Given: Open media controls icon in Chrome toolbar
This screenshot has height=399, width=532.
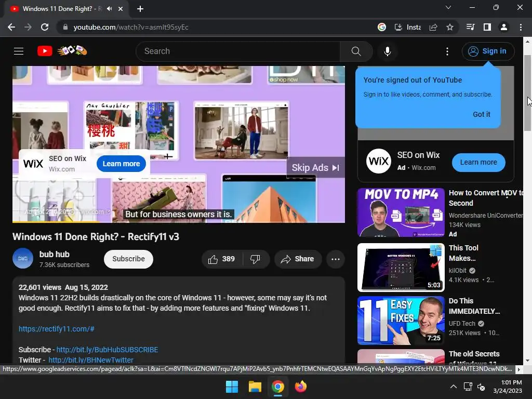Looking at the screenshot, I should point(471,27).
